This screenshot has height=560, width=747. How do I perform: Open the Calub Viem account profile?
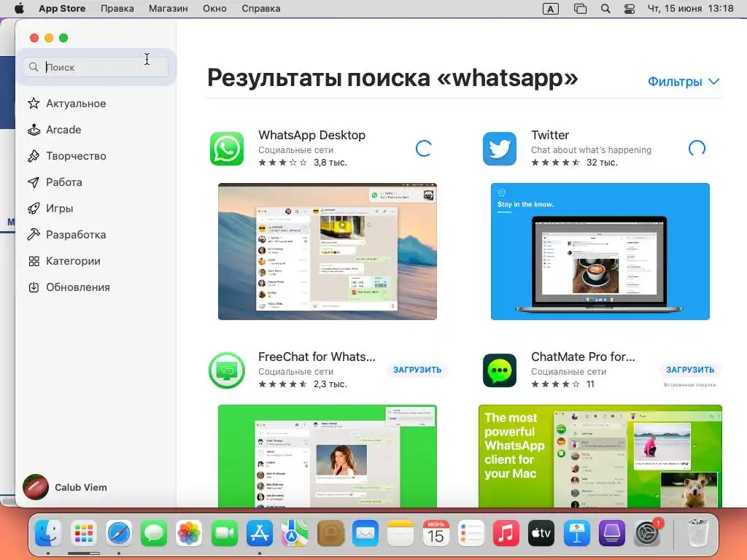(65, 487)
